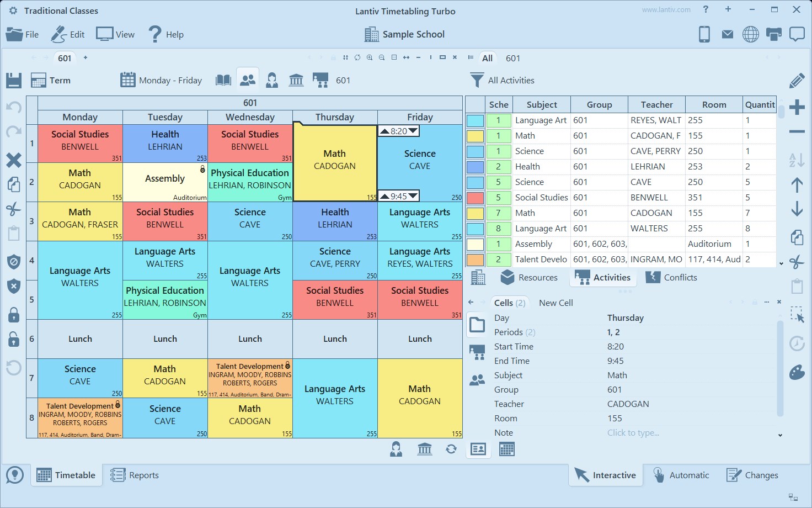Viewport: 812px width, 508px height.
Task: Select the Monday - Friday days icon
Action: [127, 80]
